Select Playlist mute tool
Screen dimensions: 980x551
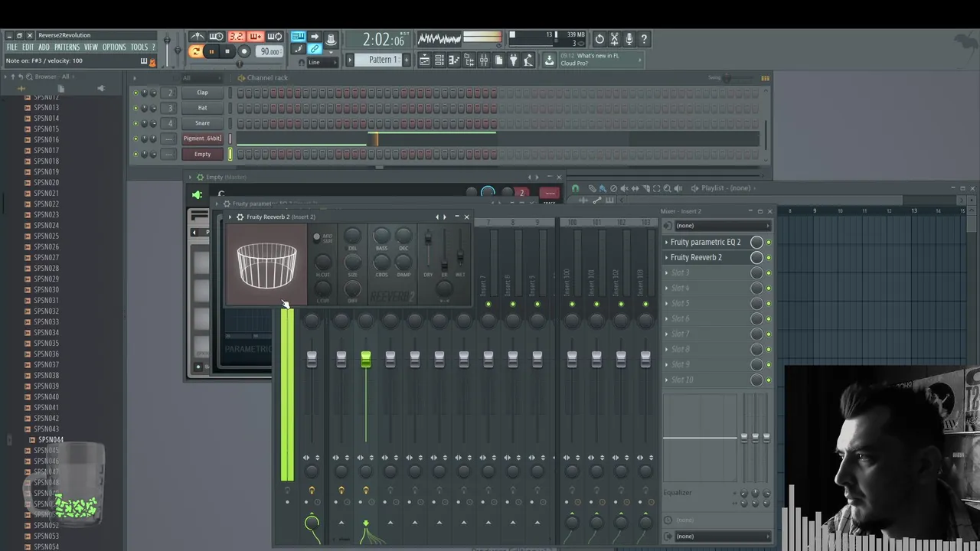coord(624,188)
